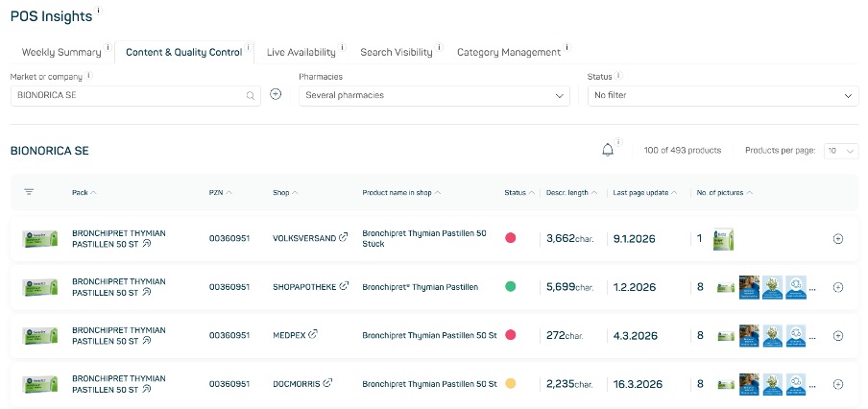Open the Search Visibility tab
The height and width of the screenshot is (409, 868).
(x=397, y=53)
